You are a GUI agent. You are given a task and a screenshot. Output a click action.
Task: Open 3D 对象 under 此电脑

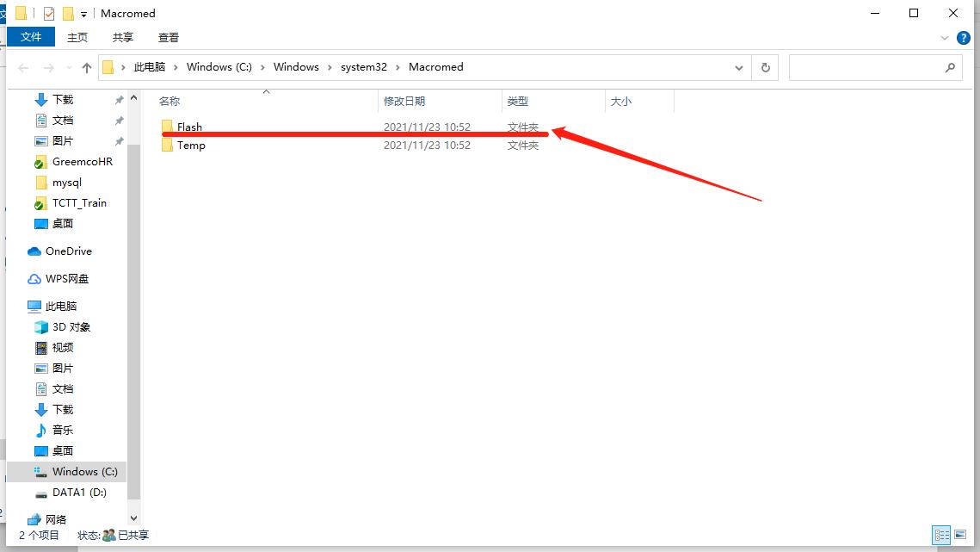71,326
